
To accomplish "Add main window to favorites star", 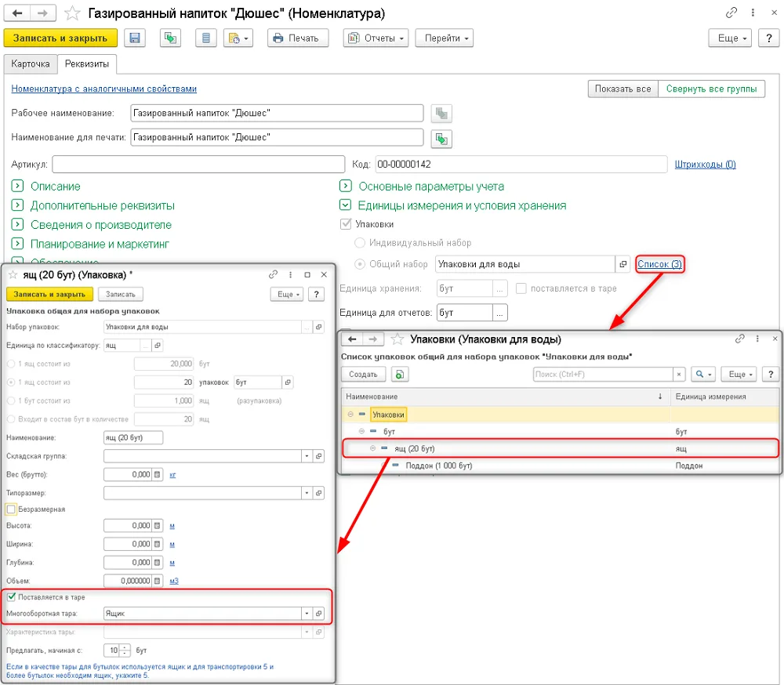I will pyautogui.click(x=72, y=13).
